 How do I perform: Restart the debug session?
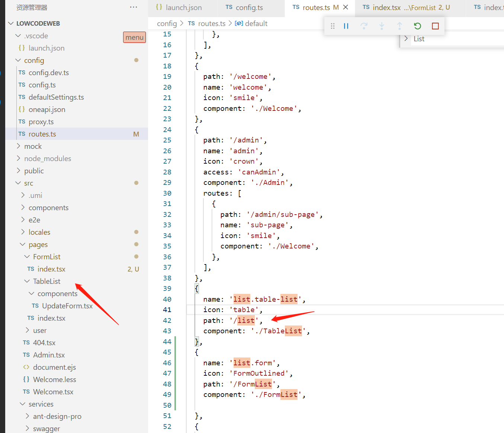[x=417, y=26]
